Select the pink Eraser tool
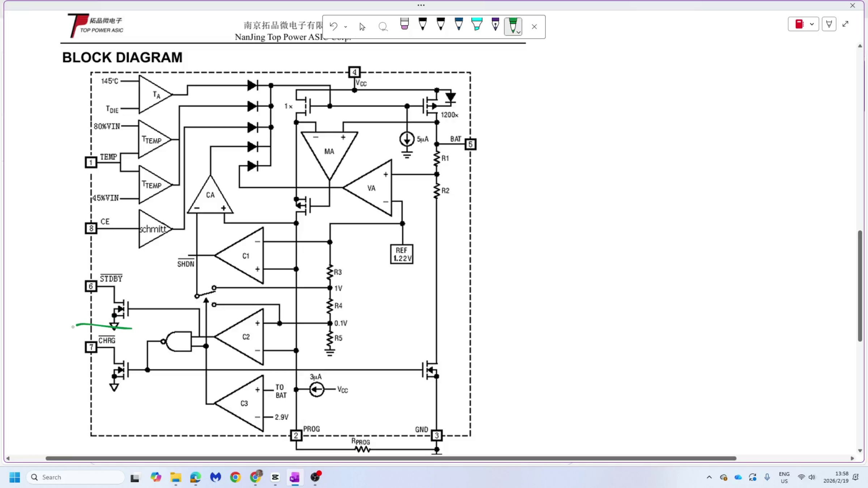This screenshot has height=488, width=868. pos(404,24)
